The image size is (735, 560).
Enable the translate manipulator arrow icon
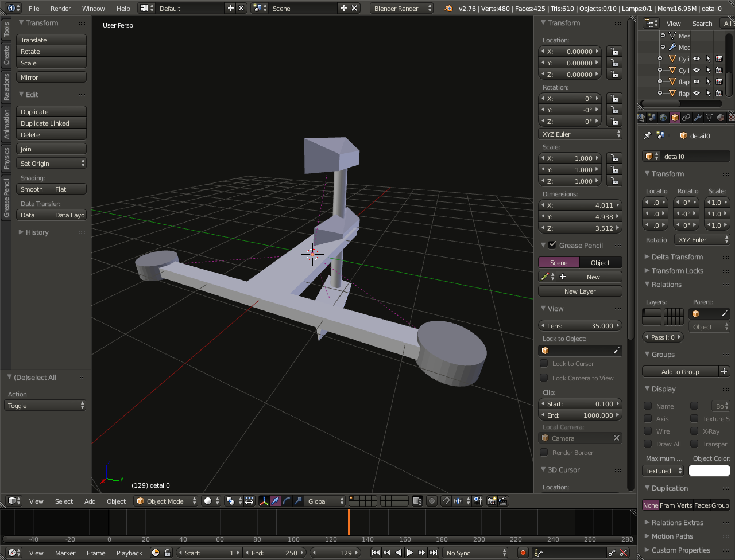tap(275, 501)
